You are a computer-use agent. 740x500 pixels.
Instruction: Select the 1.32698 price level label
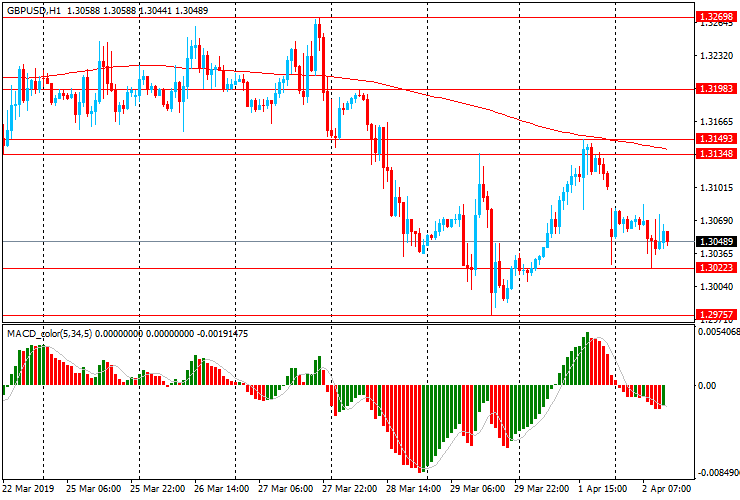(x=716, y=17)
